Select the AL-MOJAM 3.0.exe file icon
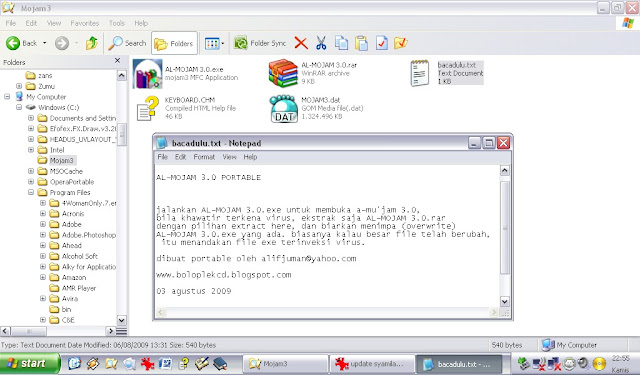The height and width of the screenshot is (375, 640). coord(147,74)
